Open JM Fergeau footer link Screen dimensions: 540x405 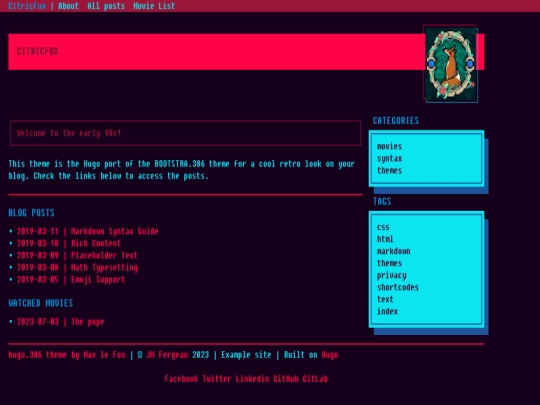click(x=167, y=355)
